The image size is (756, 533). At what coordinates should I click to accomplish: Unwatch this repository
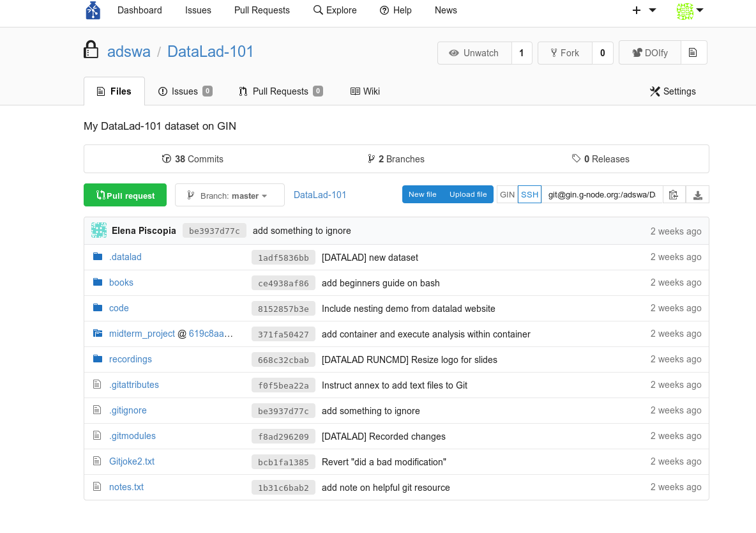[x=474, y=53]
